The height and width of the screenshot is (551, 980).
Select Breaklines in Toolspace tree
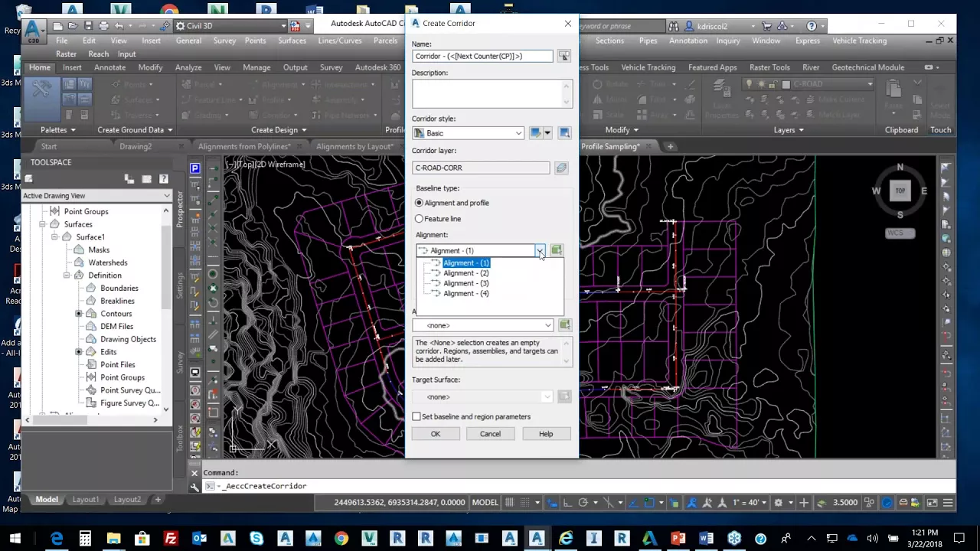click(117, 301)
